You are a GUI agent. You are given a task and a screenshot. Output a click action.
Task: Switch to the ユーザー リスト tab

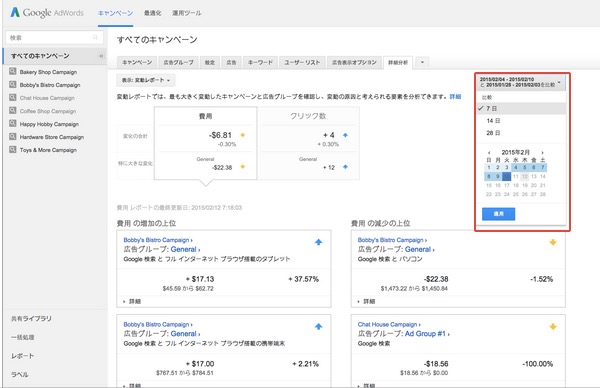click(x=302, y=62)
